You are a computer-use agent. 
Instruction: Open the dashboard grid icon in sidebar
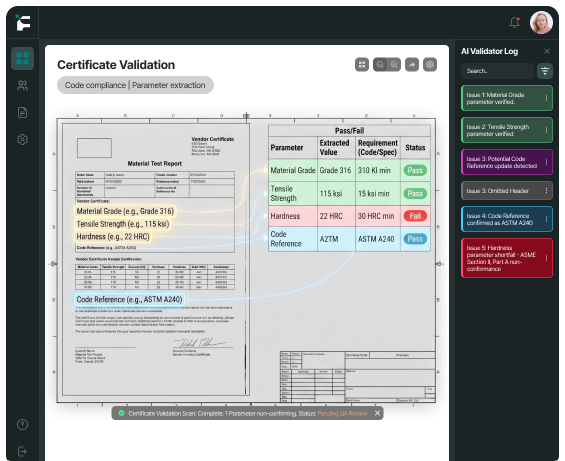[x=22, y=58]
